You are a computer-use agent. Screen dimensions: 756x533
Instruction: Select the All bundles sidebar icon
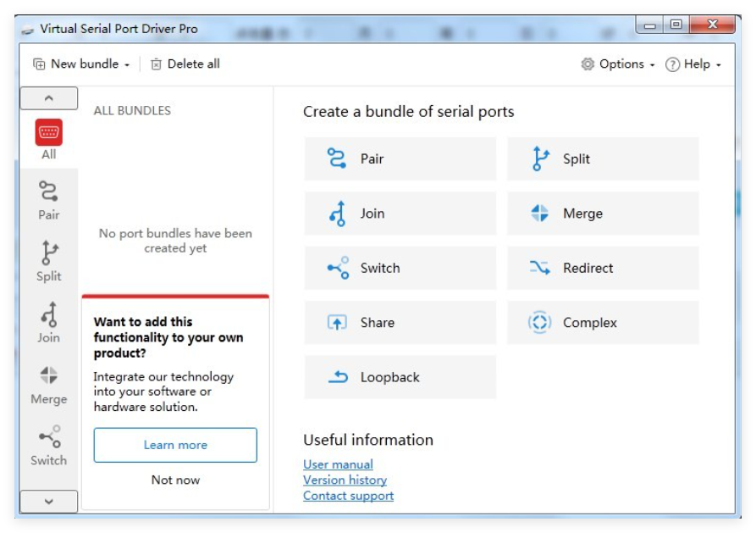tap(49, 133)
